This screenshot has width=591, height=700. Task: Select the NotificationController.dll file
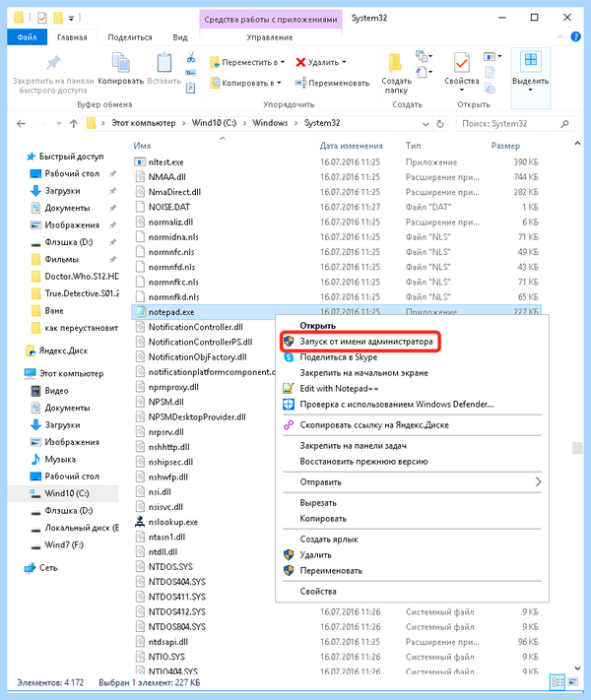[x=196, y=327]
